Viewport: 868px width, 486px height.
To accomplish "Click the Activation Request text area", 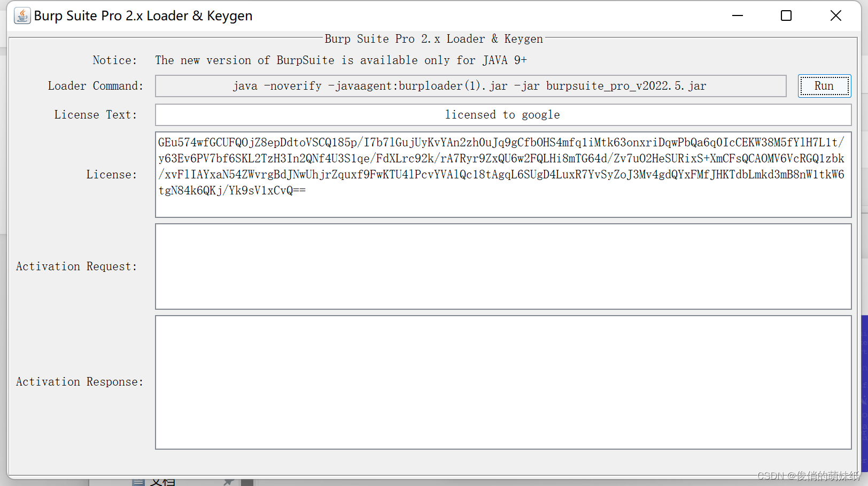I will [x=503, y=266].
